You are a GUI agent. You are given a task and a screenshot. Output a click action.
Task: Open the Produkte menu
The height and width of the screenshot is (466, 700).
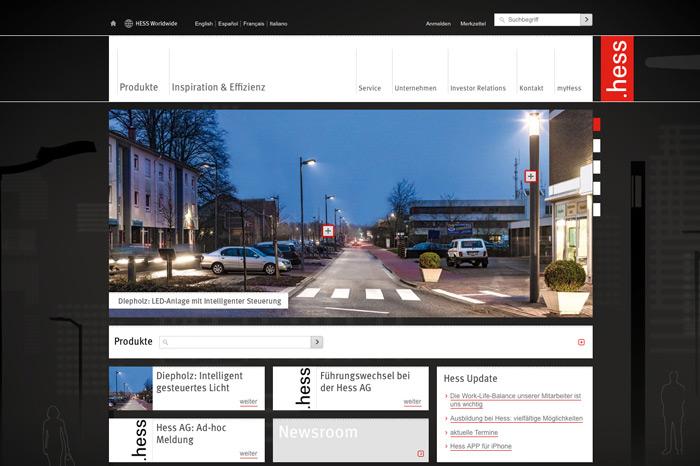pyautogui.click(x=139, y=87)
